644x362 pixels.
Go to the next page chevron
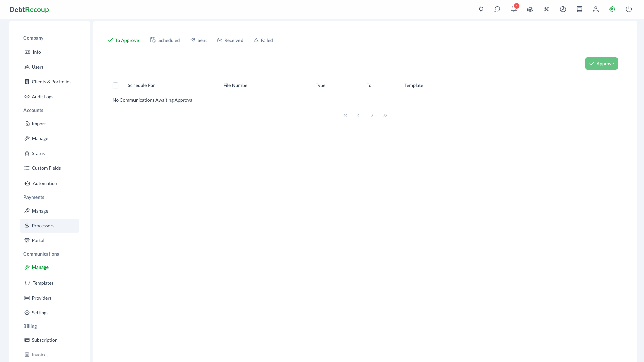(372, 115)
